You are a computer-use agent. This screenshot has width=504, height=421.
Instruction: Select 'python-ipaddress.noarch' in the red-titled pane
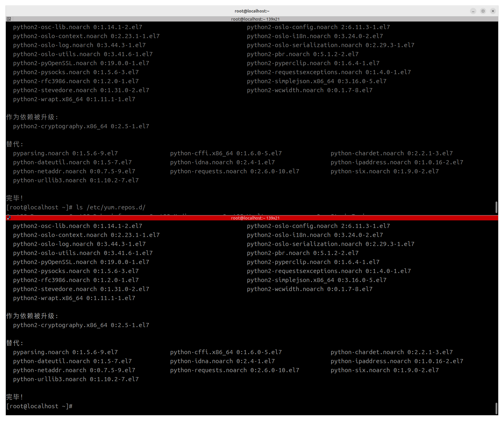[371, 361]
